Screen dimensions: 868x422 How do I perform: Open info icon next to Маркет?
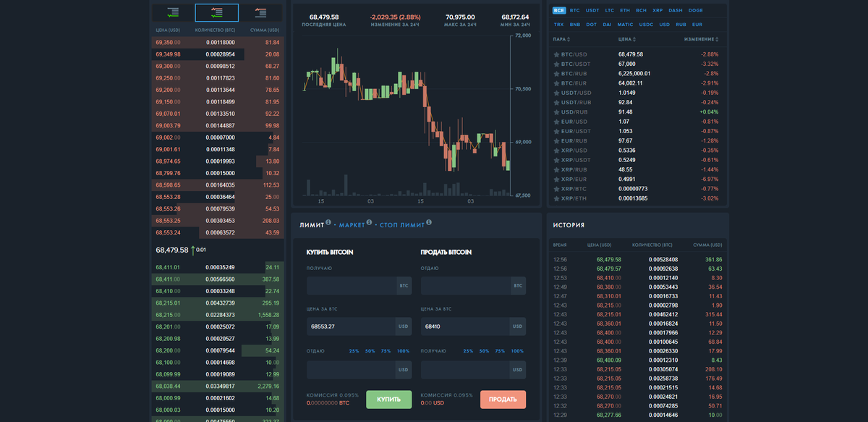pos(368,223)
